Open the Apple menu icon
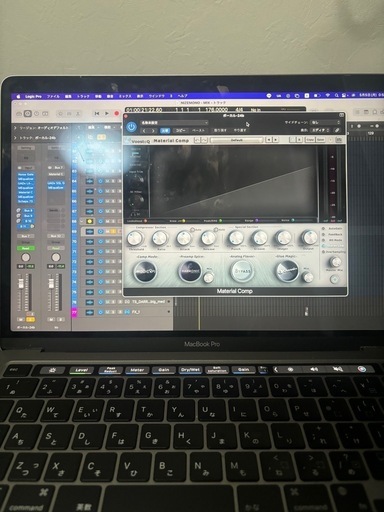Image resolution: width=384 pixels, height=512 pixels. [x=18, y=96]
